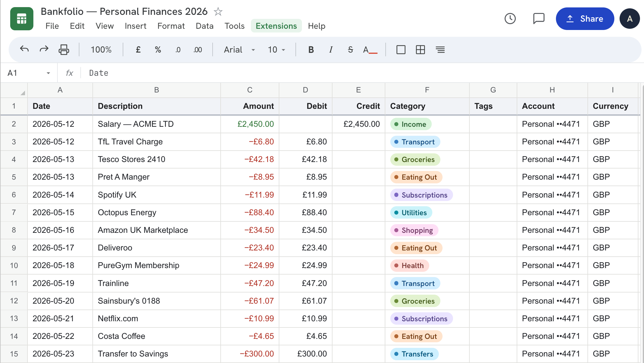This screenshot has height=363, width=644.
Task: Select the date '2026-05-20' cell
Action: click(60, 301)
